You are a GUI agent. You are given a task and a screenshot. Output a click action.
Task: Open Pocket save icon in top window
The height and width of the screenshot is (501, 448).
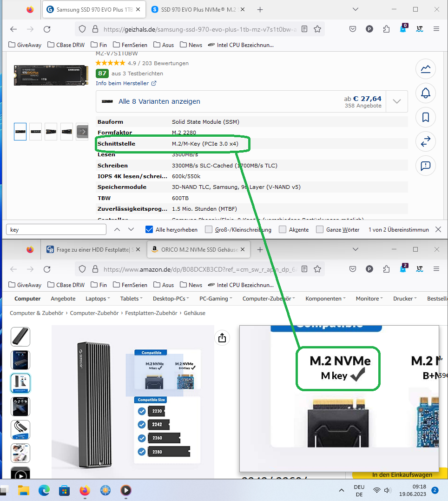tap(353, 29)
